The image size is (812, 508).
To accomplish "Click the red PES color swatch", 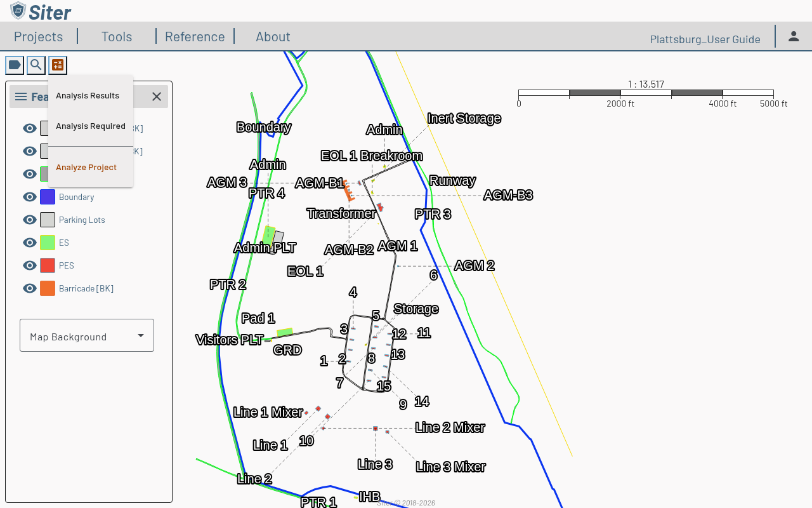I will (48, 265).
